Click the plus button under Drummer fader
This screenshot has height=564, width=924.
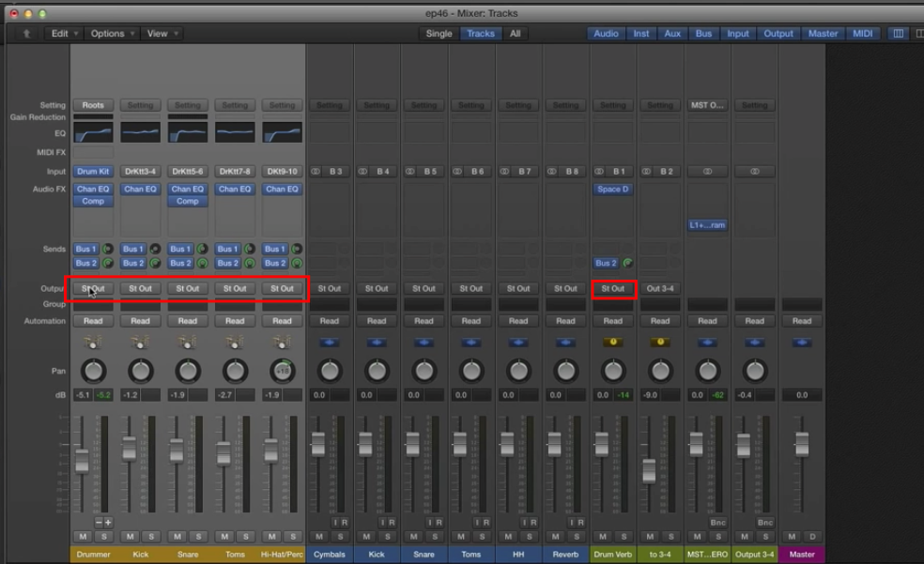tap(108, 522)
